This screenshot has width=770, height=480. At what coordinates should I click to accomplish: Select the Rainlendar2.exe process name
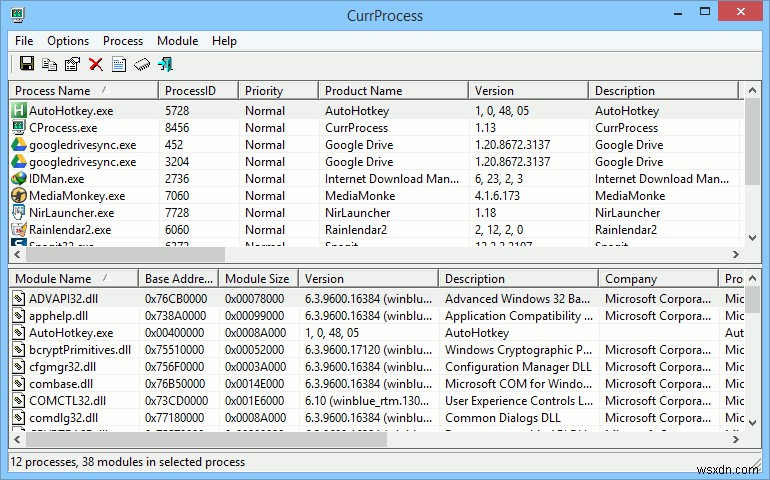(x=70, y=230)
